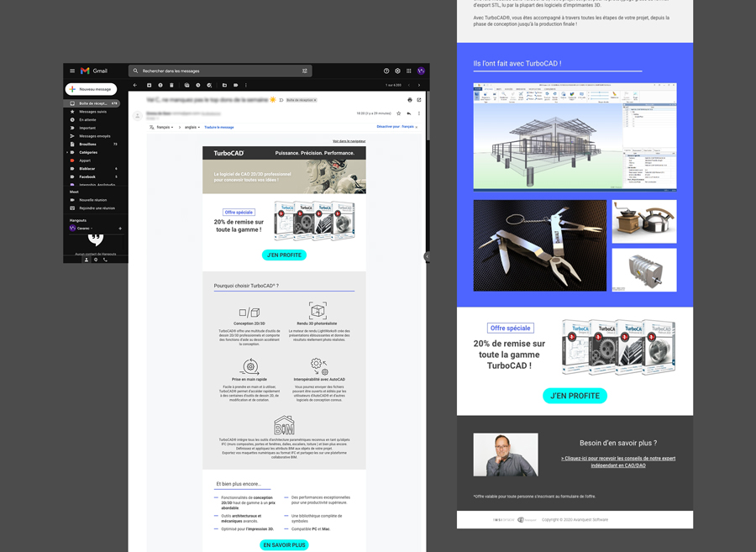
Task: Switch to Hangouts phone calls tab
Action: point(105,260)
